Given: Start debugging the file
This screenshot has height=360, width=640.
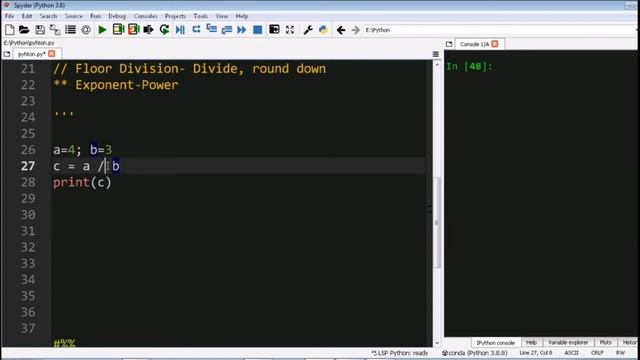Looking at the screenshot, I should pos(180,30).
